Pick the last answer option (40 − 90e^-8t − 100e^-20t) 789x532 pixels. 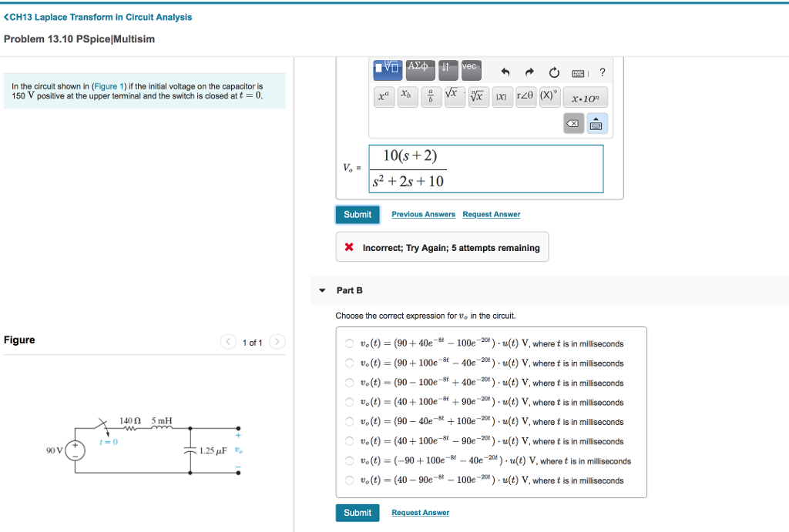point(347,480)
